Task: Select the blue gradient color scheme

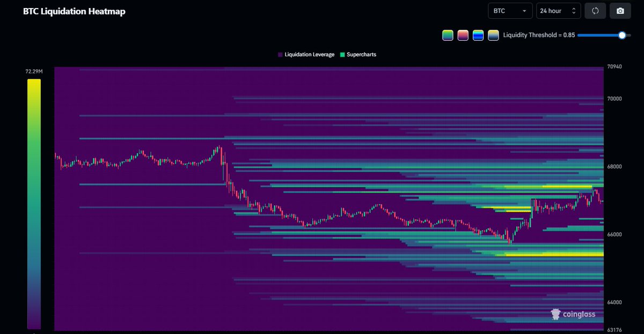Action: click(478, 35)
